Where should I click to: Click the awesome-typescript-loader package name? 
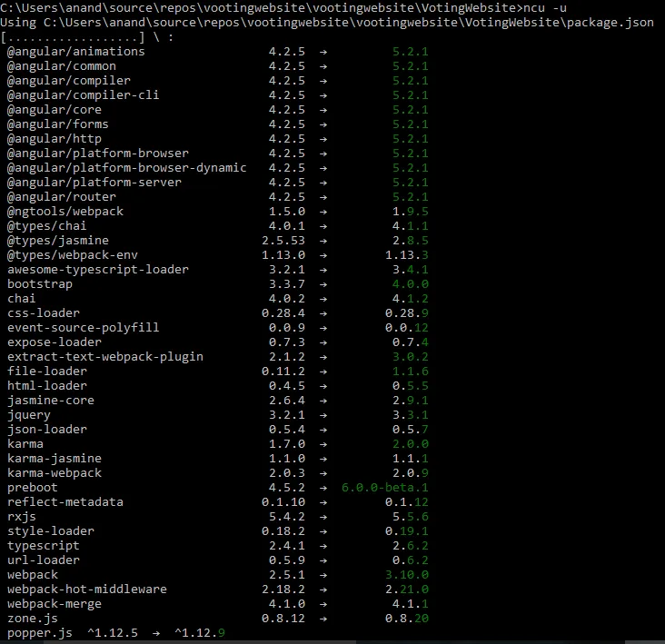coord(98,270)
